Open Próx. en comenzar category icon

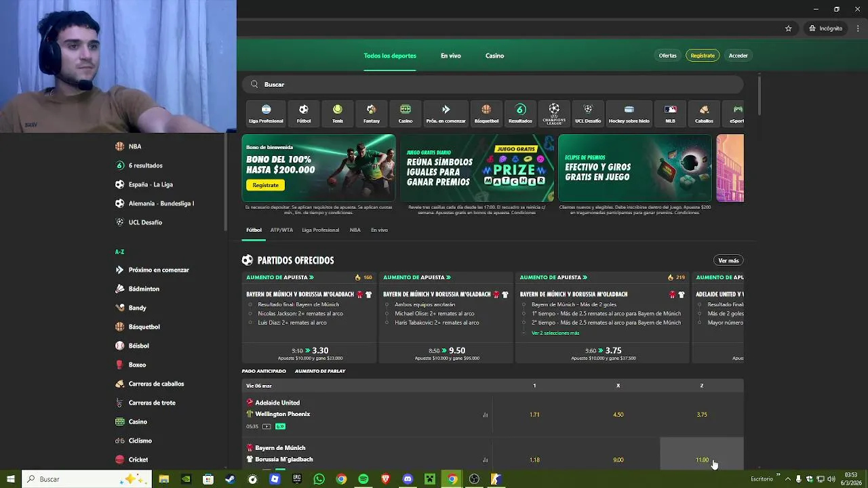(446, 113)
